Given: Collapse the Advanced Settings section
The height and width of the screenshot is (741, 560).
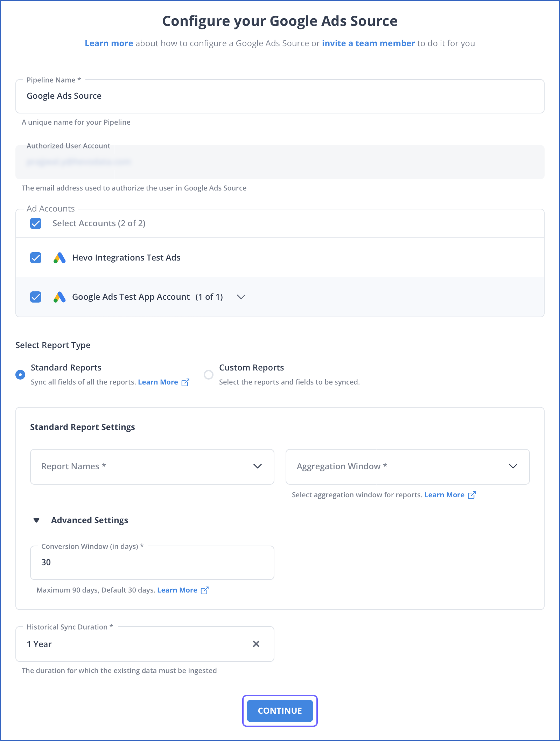Looking at the screenshot, I should (x=36, y=520).
